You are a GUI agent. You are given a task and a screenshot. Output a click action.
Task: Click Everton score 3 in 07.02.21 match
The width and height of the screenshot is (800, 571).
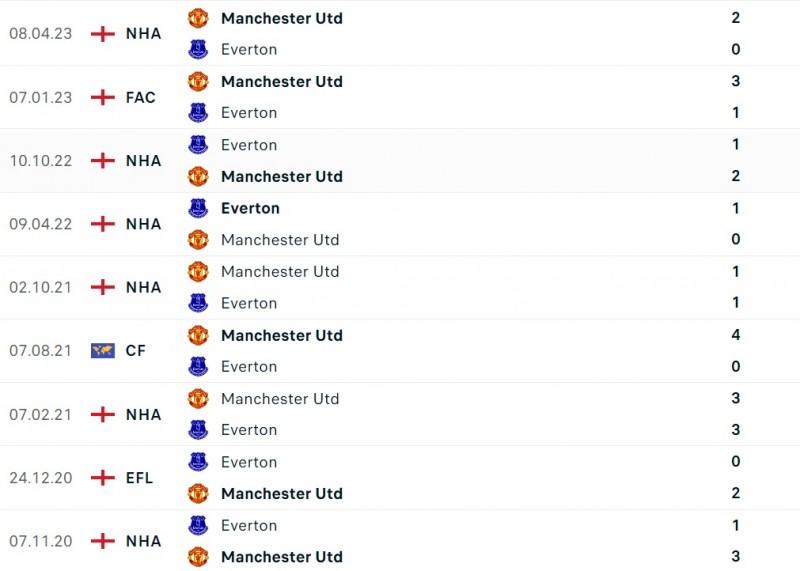tap(736, 430)
